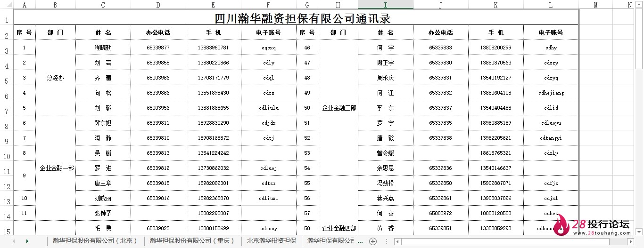Click account cell cqcxq
644x248 pixels.
269,48
